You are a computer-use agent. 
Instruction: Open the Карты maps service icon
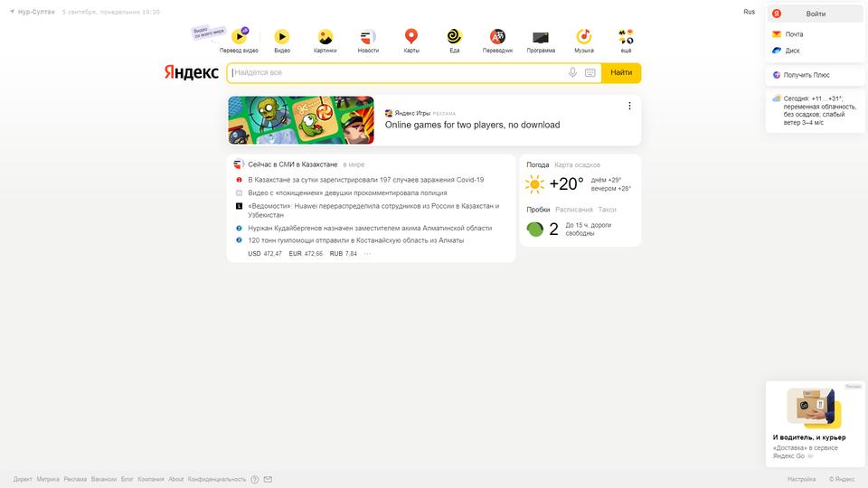click(410, 37)
